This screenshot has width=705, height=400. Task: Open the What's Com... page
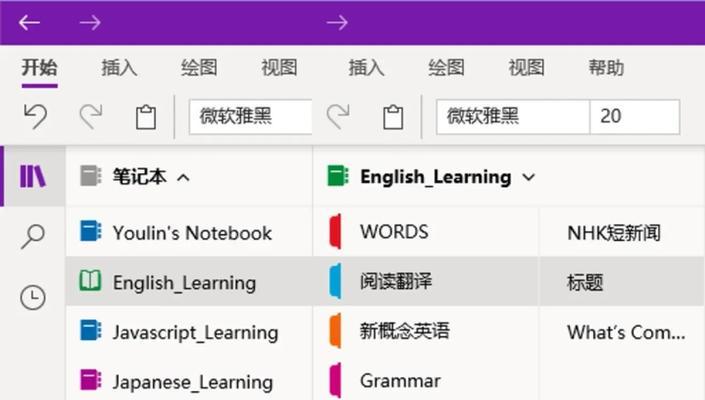622,332
